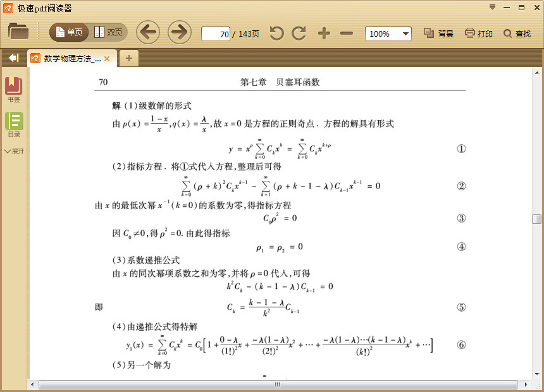Rotate page clockwise
The height and width of the screenshot is (392, 544).
tap(299, 34)
